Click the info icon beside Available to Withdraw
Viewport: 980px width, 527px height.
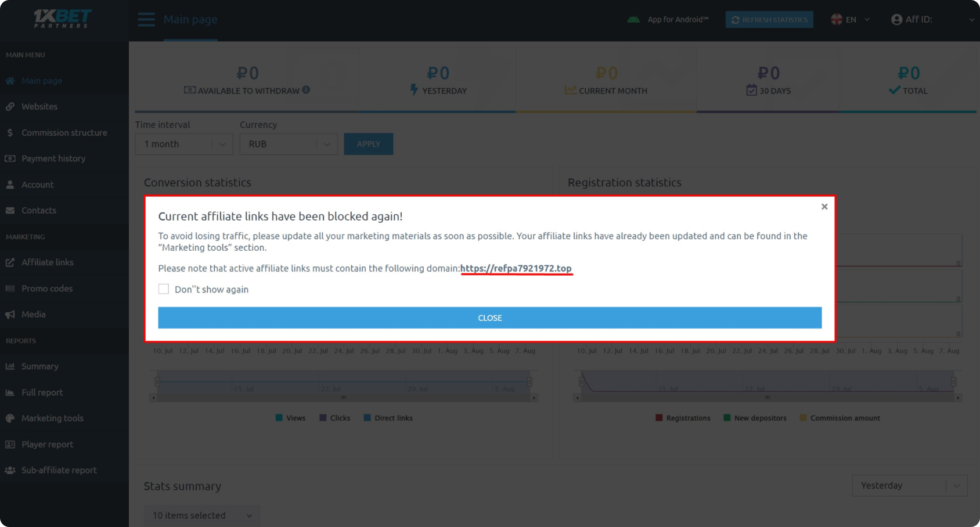306,90
